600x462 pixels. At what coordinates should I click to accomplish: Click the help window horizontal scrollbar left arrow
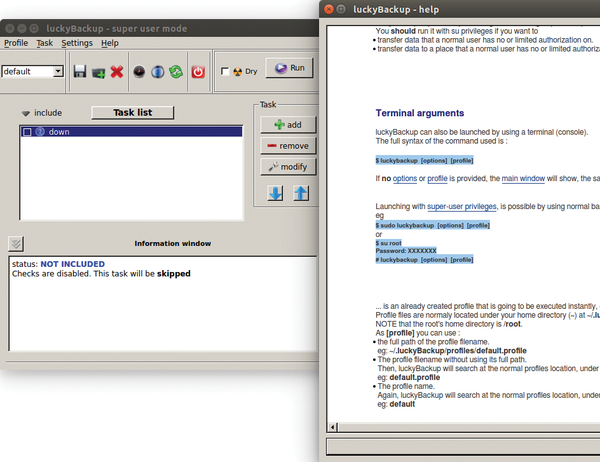(332, 427)
